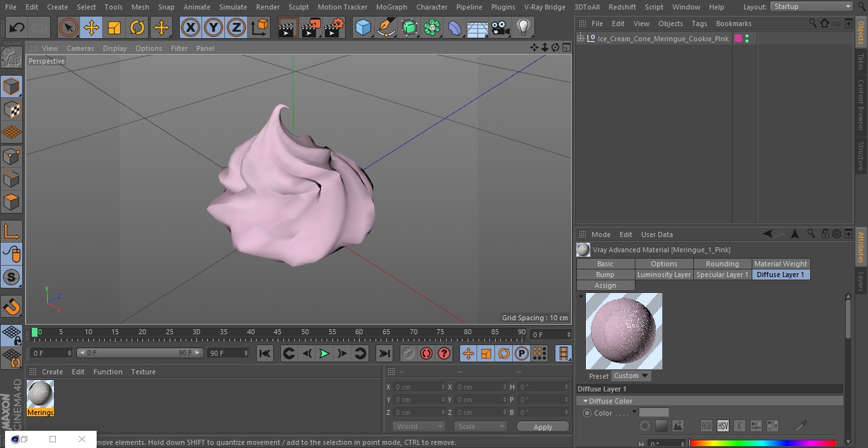
Task: Open the color wheel mode icon
Action: pos(645,426)
